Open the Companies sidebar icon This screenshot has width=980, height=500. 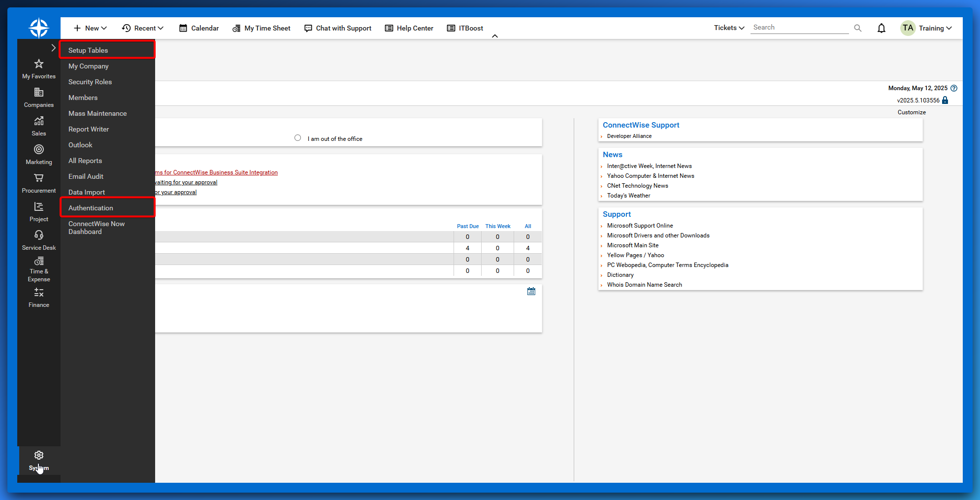39,93
